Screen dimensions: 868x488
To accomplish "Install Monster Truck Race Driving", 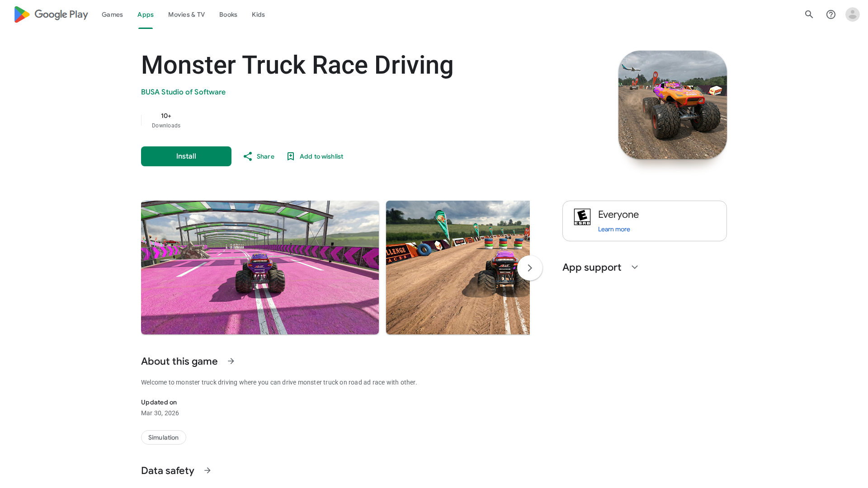I will [x=186, y=156].
